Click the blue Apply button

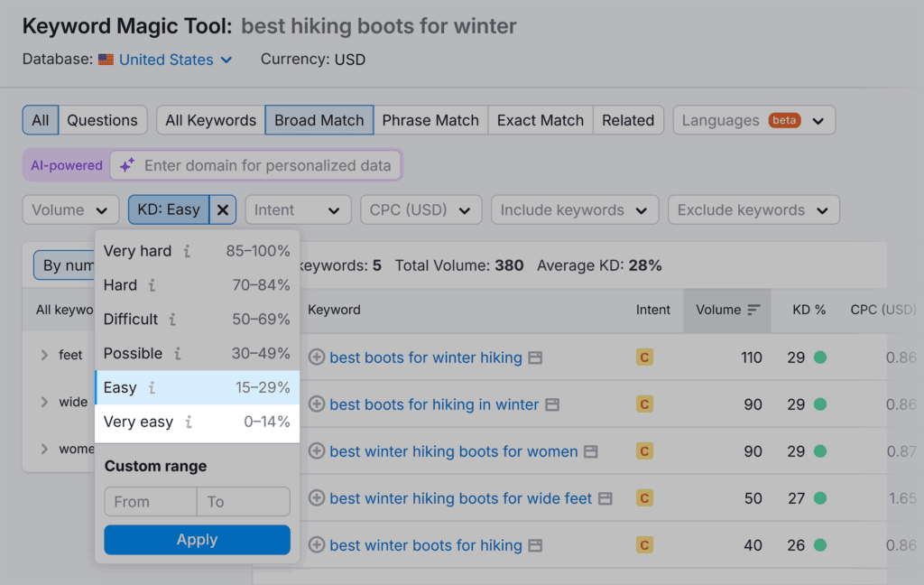[197, 540]
